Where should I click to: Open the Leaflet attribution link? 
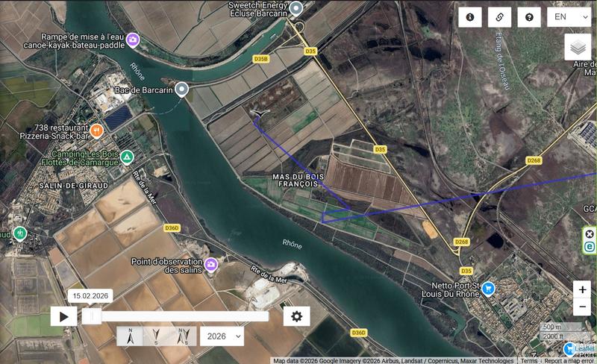pos(584,349)
